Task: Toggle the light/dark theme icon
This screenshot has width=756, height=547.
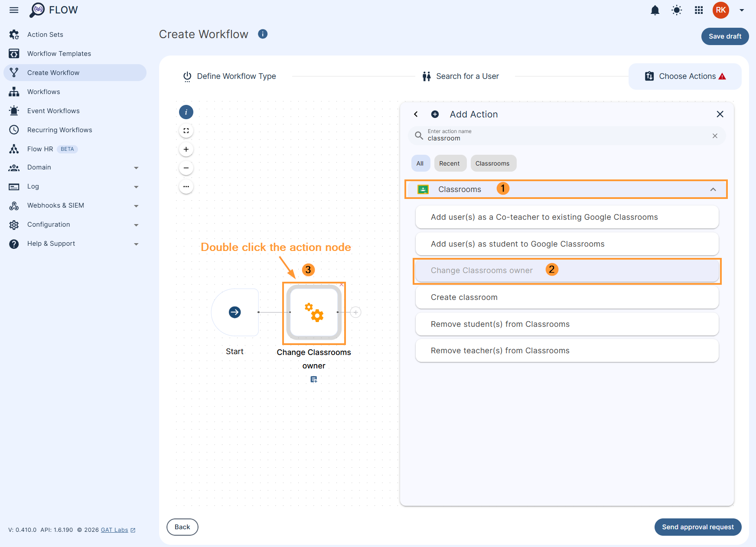Action: [677, 10]
